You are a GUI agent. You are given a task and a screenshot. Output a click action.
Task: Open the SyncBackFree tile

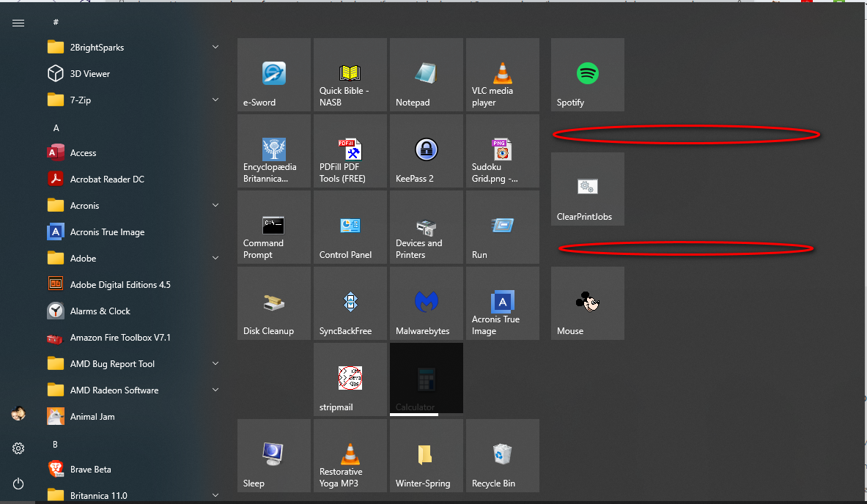click(350, 303)
